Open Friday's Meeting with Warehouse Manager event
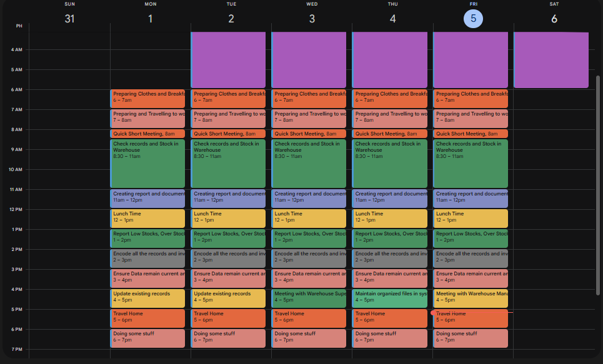This screenshot has height=364, width=603. 471,298
